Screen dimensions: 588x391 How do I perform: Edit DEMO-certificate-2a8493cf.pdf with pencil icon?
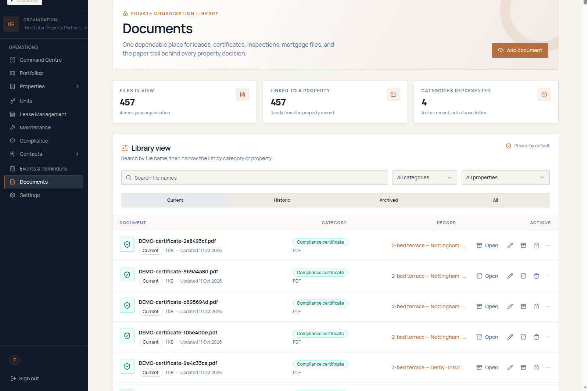click(510, 245)
